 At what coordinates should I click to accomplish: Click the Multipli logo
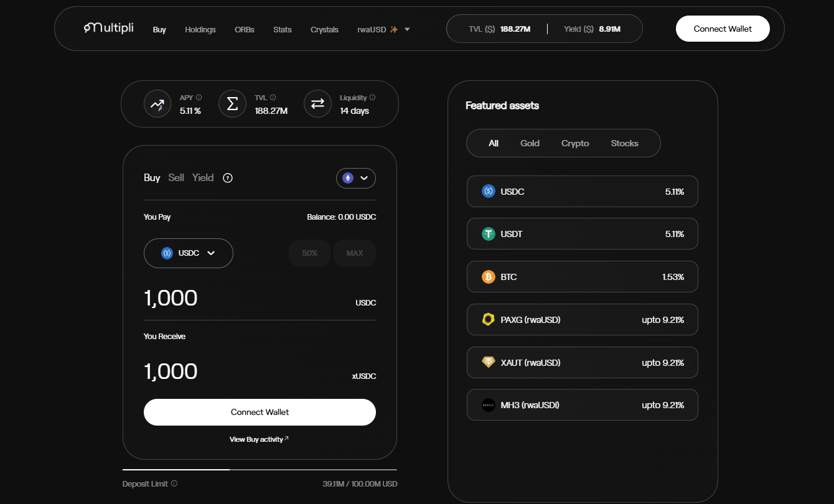(109, 29)
